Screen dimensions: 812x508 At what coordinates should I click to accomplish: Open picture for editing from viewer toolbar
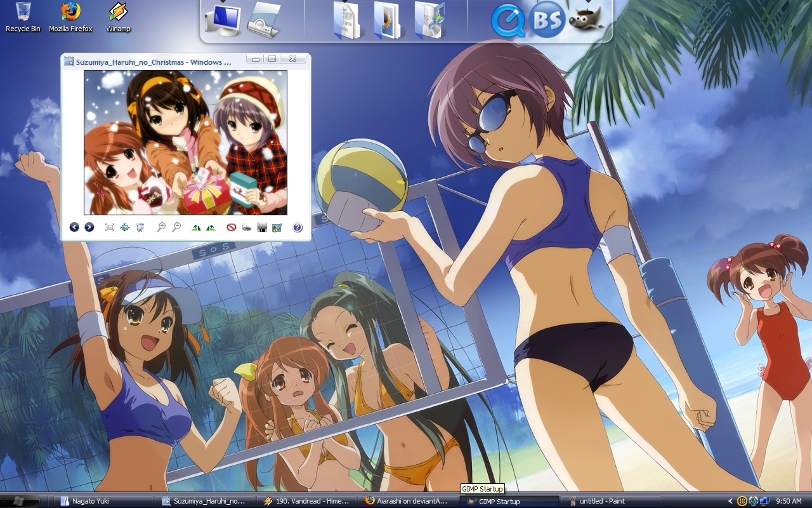click(277, 227)
